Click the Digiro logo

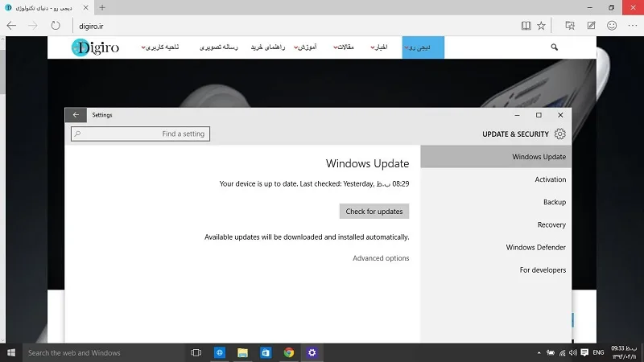(x=95, y=47)
